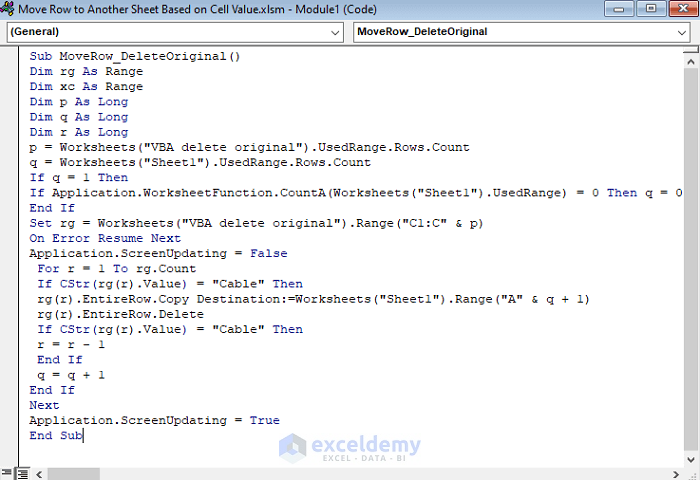Click the line 'If q = 1 Then'
The width and height of the screenshot is (700, 480).
(x=79, y=178)
